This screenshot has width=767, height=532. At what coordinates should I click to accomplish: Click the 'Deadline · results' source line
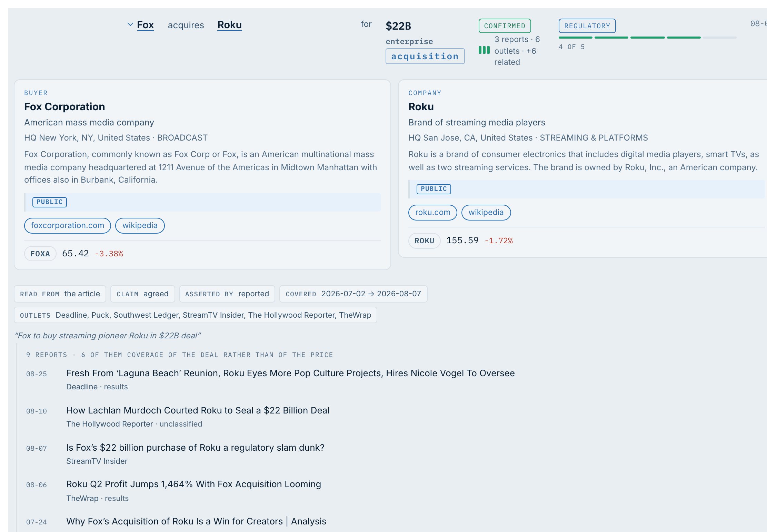97,387
